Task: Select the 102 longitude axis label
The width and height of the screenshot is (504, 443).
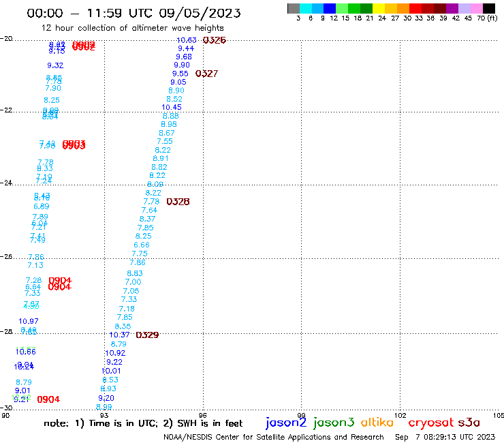Action: pos(400,415)
